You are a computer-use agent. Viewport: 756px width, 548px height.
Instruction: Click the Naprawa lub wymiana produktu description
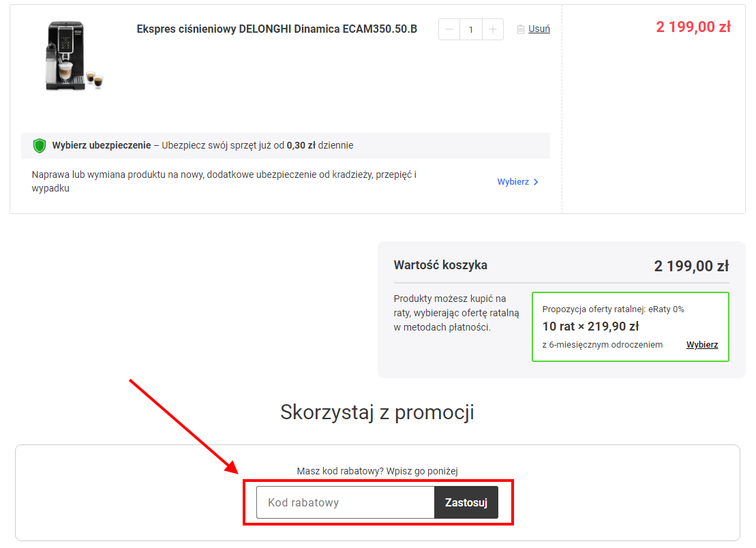(224, 181)
